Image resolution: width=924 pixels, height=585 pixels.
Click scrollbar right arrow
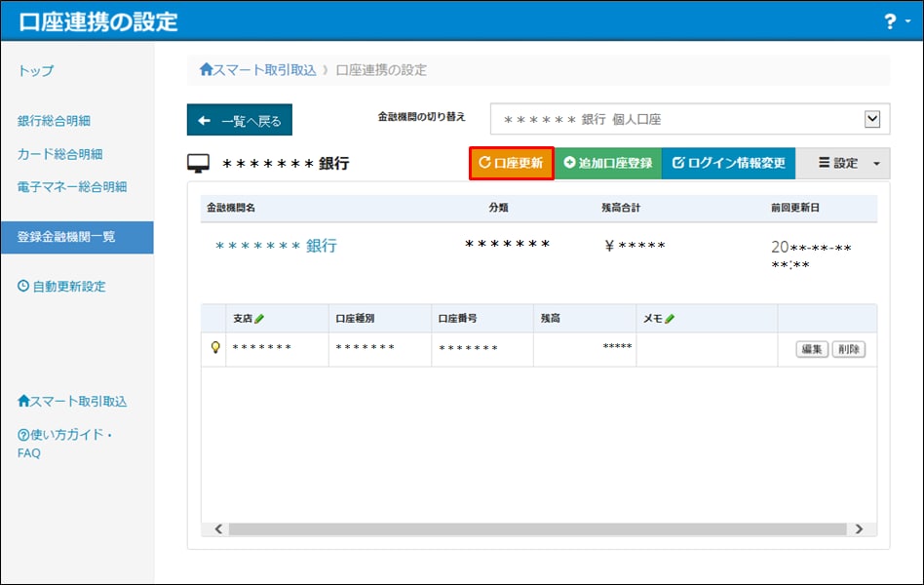coord(859,529)
